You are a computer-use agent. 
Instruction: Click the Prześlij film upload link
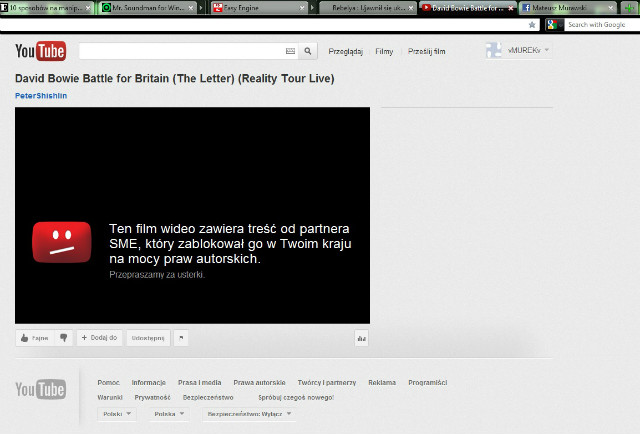[427, 51]
